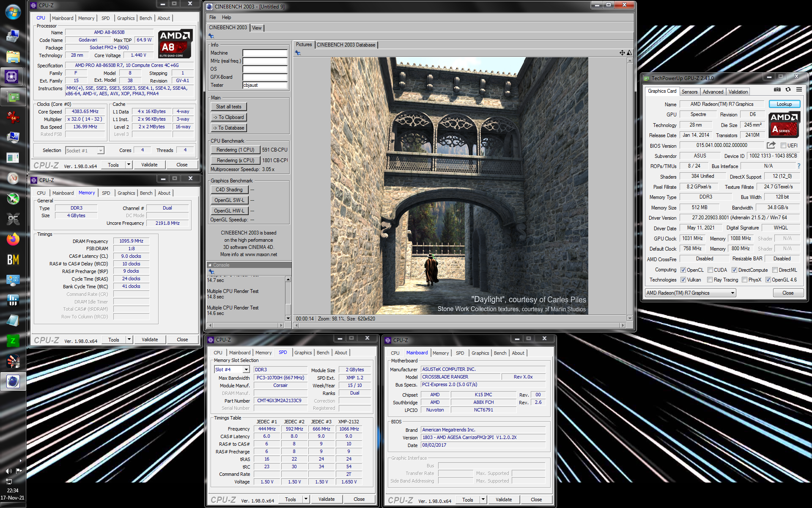This screenshot has height=508, width=812.
Task: Open the Sensors tab in GPU-Z
Action: (x=689, y=91)
